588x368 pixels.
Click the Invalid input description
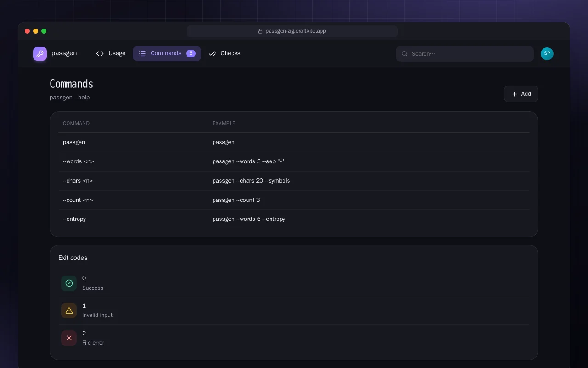97,315
